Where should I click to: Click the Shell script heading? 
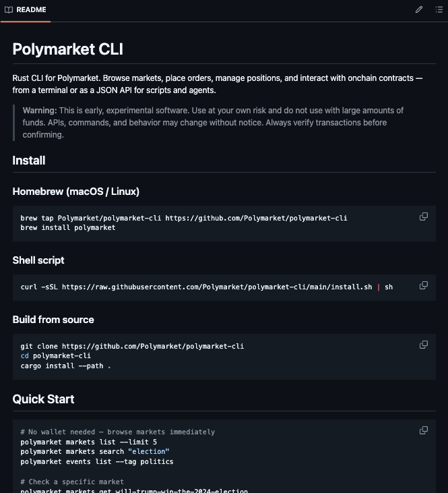(x=38, y=260)
